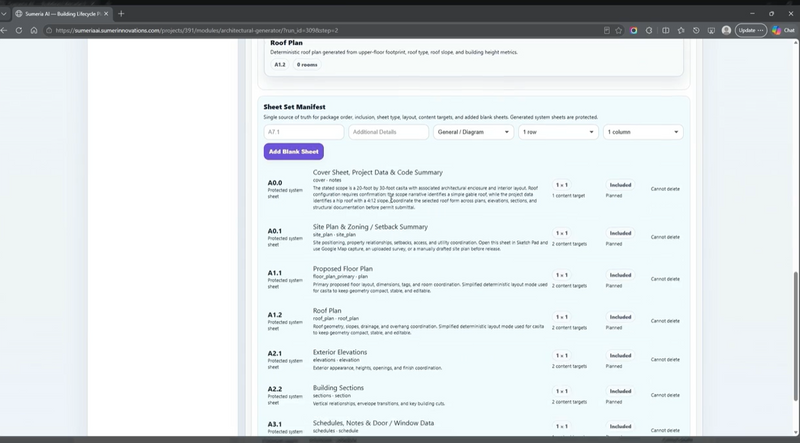Open the Copilot Chat icon

(783, 30)
